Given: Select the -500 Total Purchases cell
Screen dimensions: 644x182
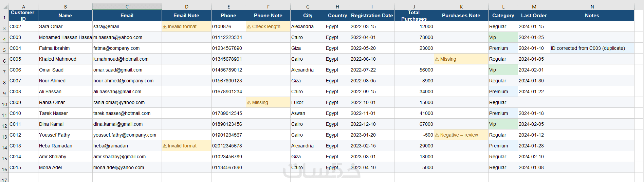Looking at the screenshot, I should [x=414, y=135].
